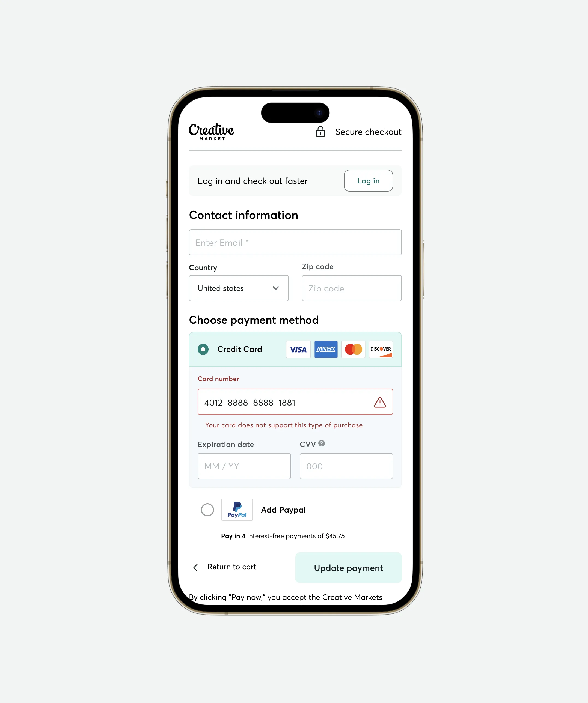The width and height of the screenshot is (588, 703).
Task: Click the PayPal logo icon
Action: tap(236, 509)
